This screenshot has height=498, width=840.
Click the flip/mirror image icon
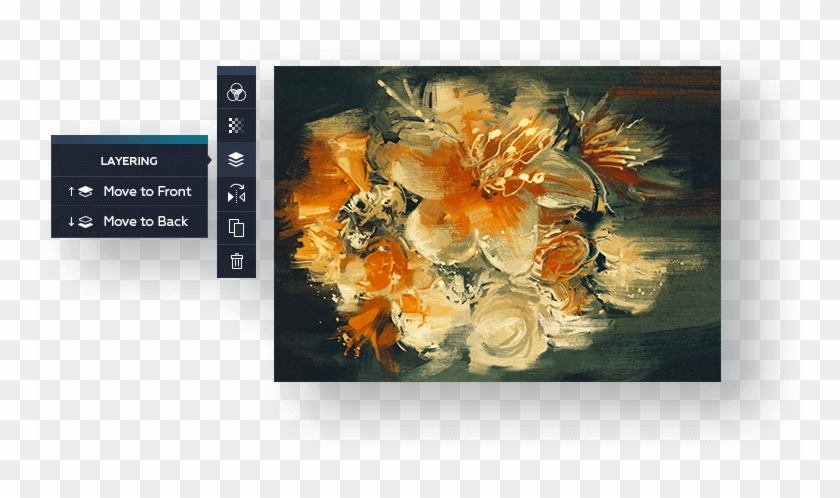point(236,194)
